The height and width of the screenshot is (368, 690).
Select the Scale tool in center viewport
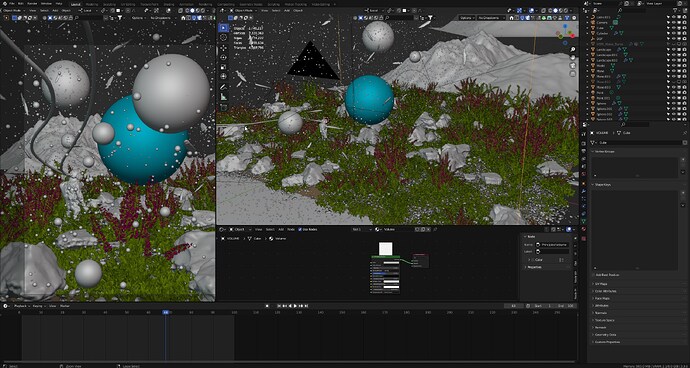(224, 67)
